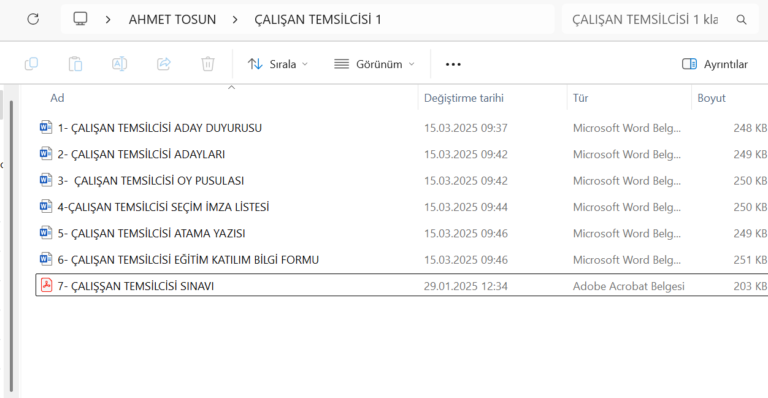The width and height of the screenshot is (768, 398).
Task: Click the Delete trash can icon
Action: [208, 64]
